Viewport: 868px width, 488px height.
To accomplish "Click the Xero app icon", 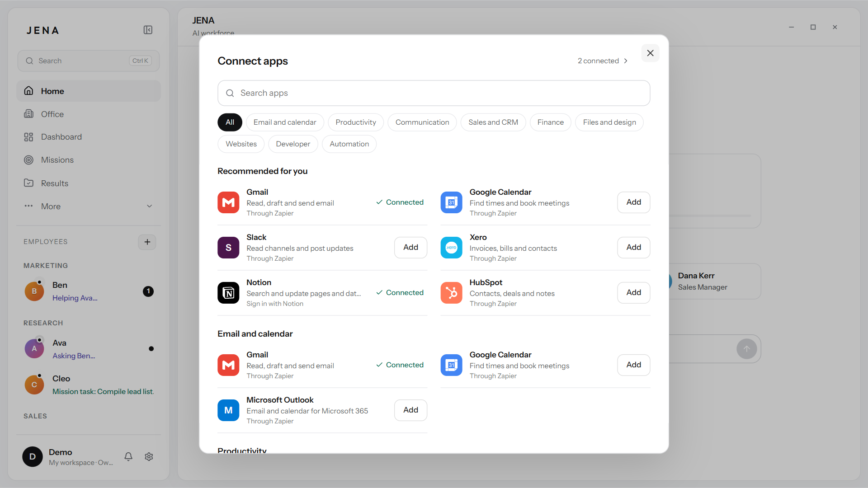I will 451,248.
